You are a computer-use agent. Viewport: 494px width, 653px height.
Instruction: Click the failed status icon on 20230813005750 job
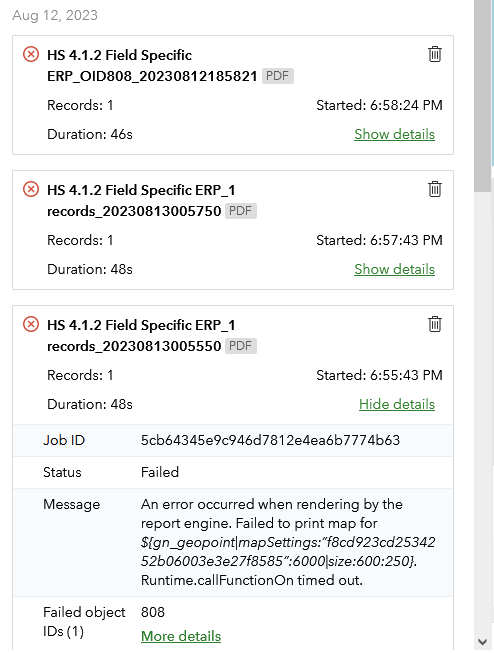[x=31, y=189]
